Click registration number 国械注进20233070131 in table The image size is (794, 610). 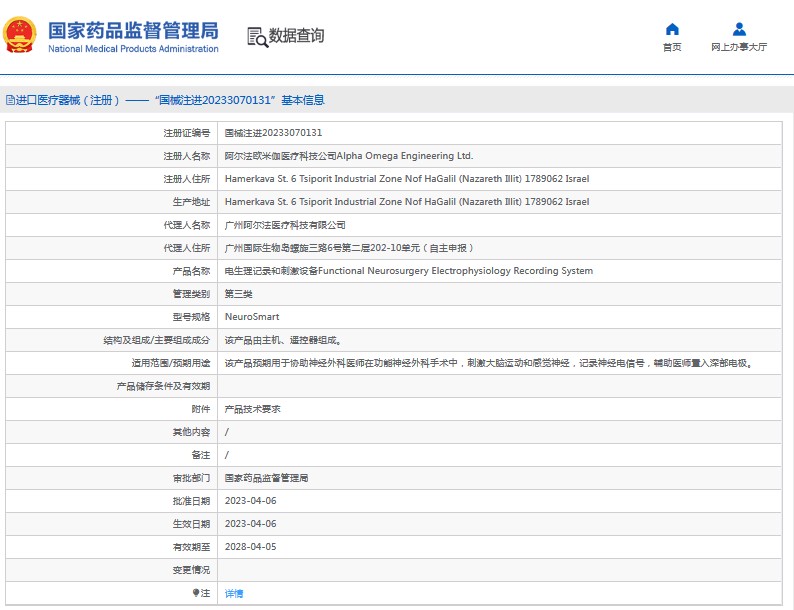(272, 133)
